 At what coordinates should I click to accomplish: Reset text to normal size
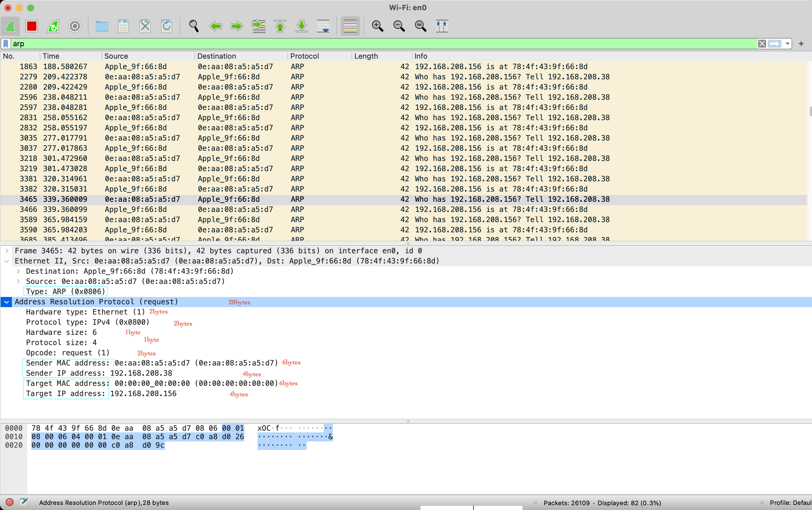pyautogui.click(x=420, y=26)
